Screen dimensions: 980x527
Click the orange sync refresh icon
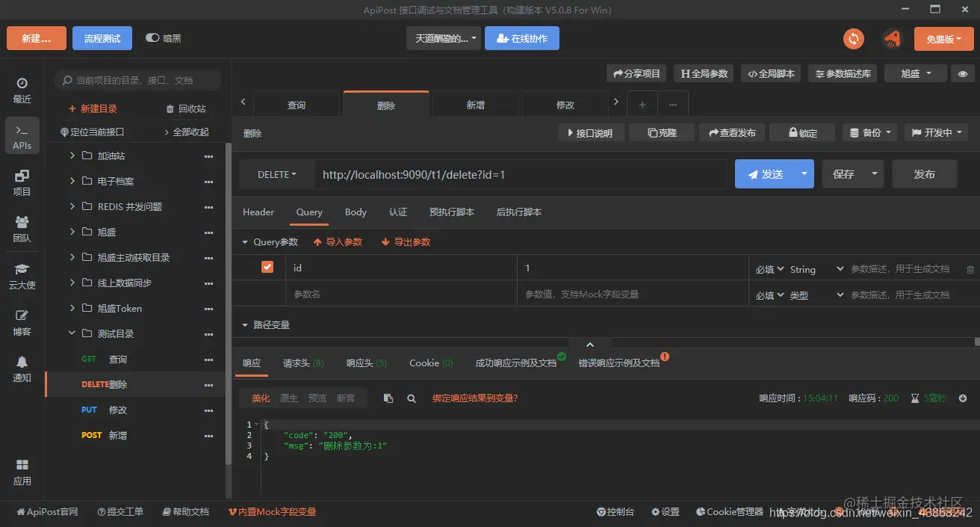click(x=853, y=38)
